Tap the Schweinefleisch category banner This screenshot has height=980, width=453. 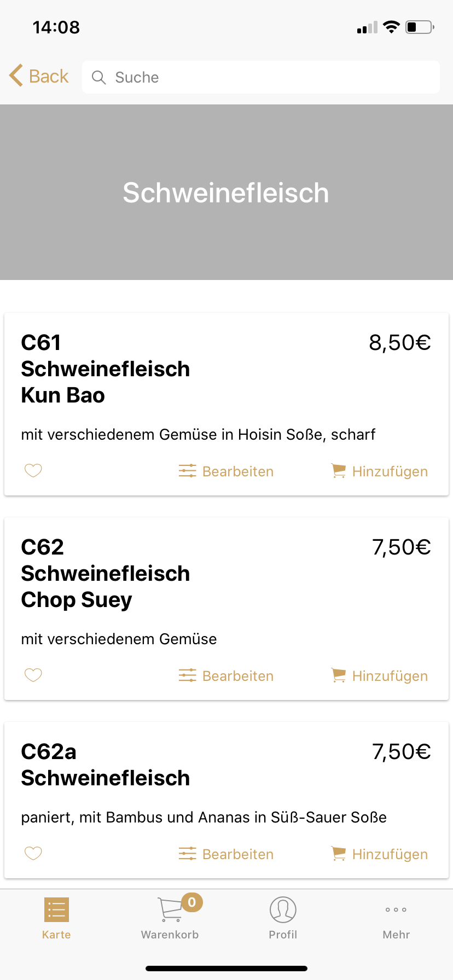[226, 192]
